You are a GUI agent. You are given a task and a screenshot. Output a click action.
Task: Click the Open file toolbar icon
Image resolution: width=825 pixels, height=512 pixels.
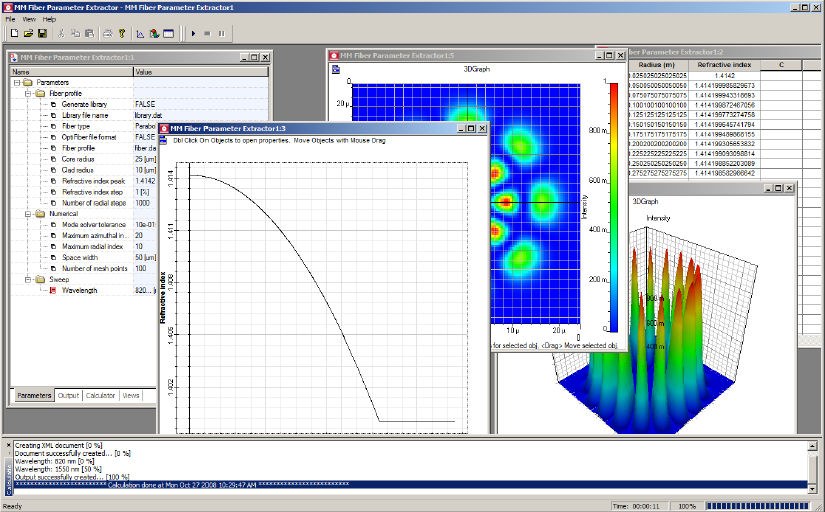pyautogui.click(x=28, y=33)
